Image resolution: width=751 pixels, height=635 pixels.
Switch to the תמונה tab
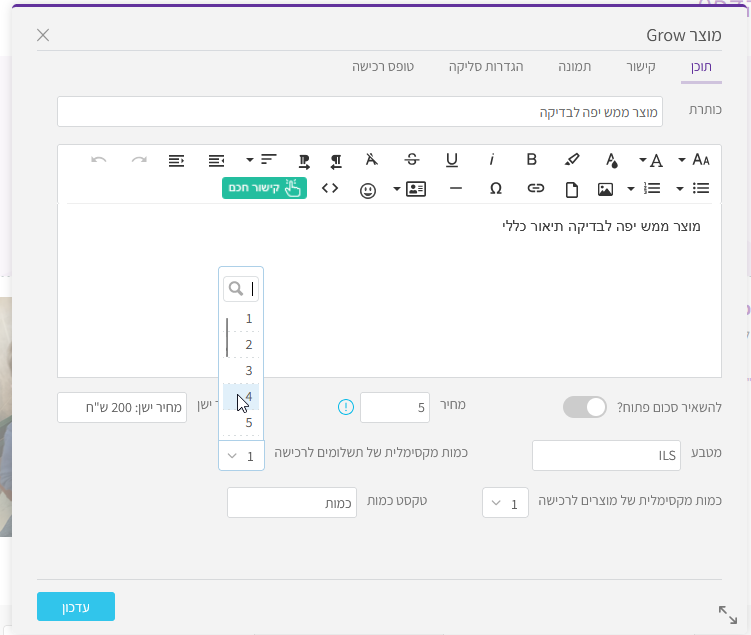[574, 66]
